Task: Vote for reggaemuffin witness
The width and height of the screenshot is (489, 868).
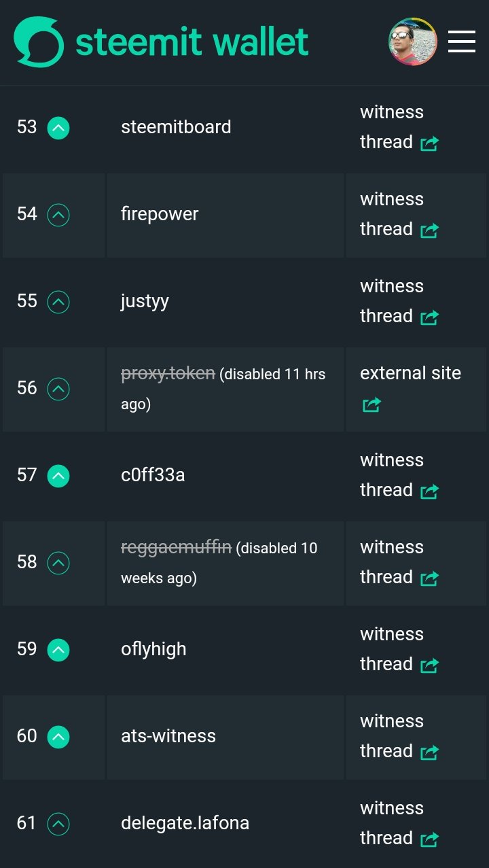Action: 58,563
